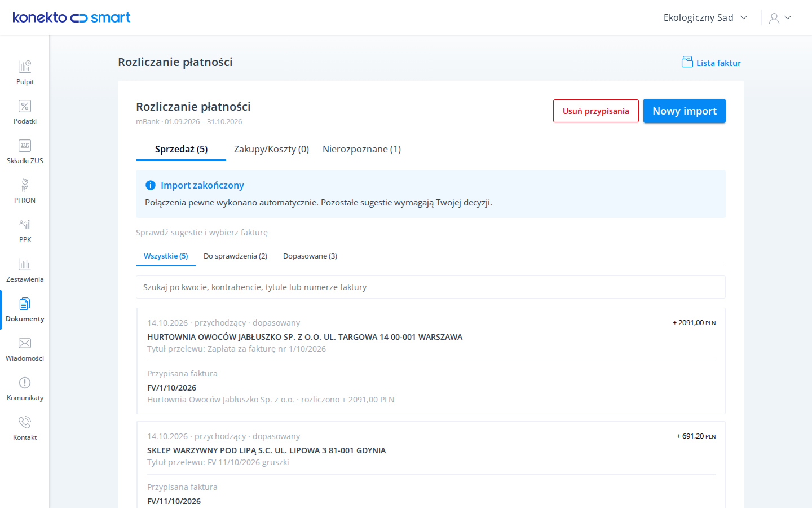Show the Do sprawdzenia (2) filter

[236, 256]
